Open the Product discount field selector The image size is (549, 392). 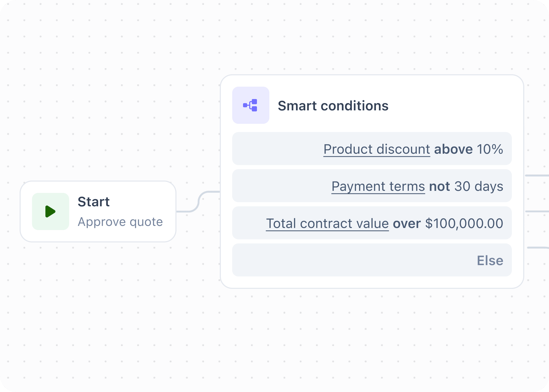376,149
